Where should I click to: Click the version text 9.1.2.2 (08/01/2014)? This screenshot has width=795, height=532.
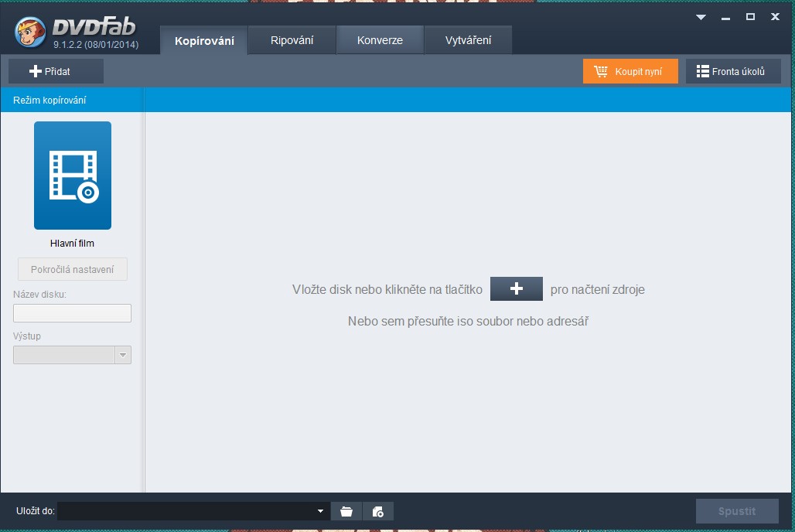click(96, 45)
